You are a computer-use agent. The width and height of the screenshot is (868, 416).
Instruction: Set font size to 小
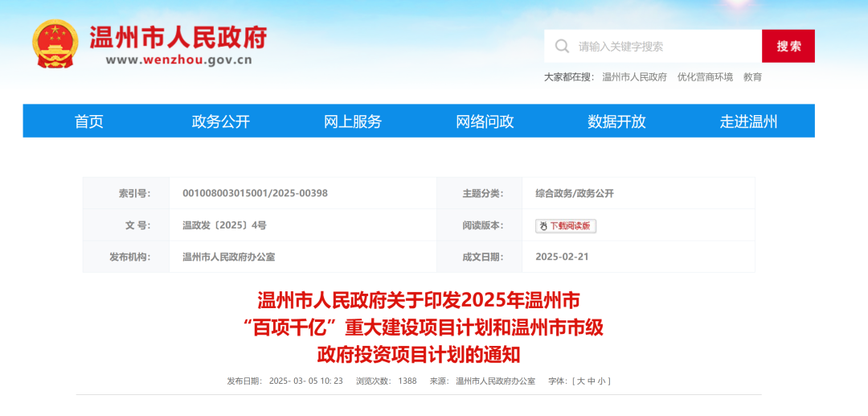point(602,381)
